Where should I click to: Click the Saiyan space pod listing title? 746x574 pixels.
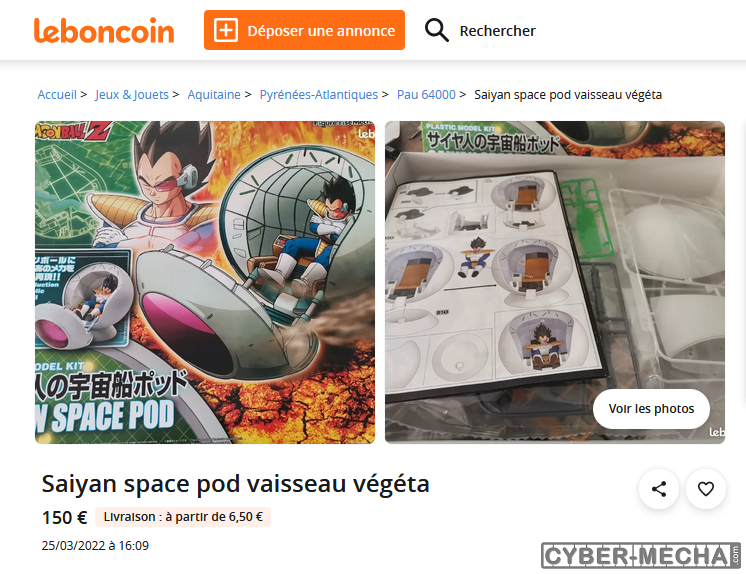click(236, 484)
